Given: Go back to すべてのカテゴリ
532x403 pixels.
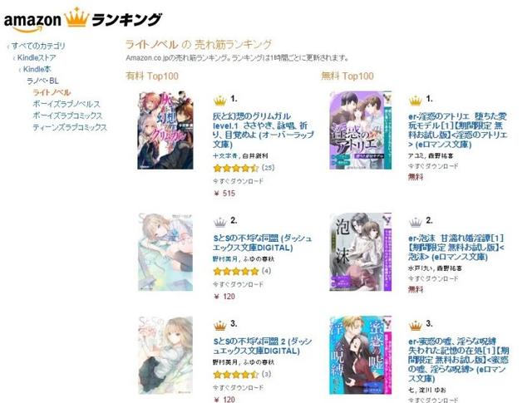Looking at the screenshot, I should click(x=38, y=46).
